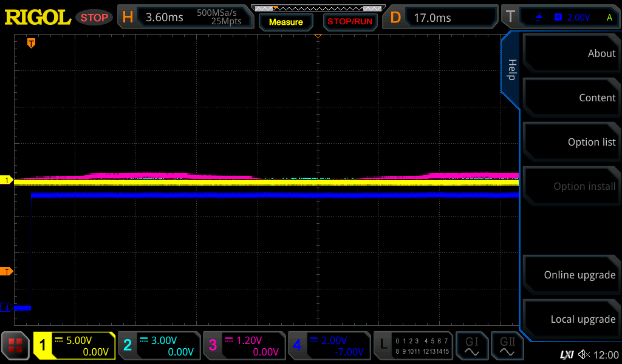
Task: Select the GII waveform generator icon
Action: coord(507,346)
